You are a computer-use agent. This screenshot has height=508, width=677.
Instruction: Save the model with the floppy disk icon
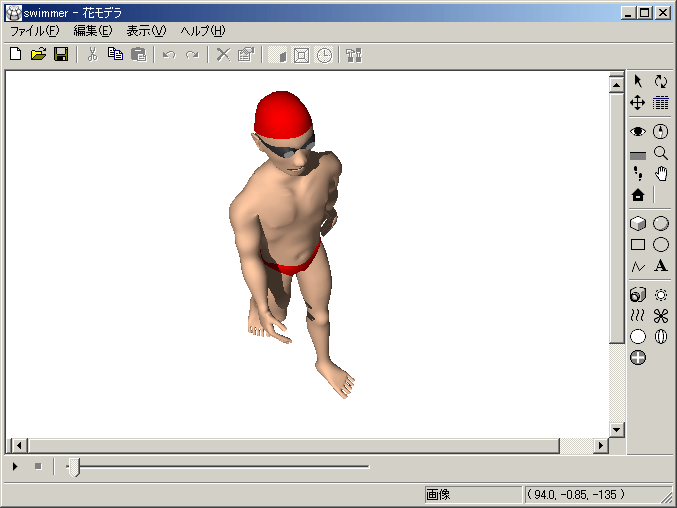[x=61, y=55]
